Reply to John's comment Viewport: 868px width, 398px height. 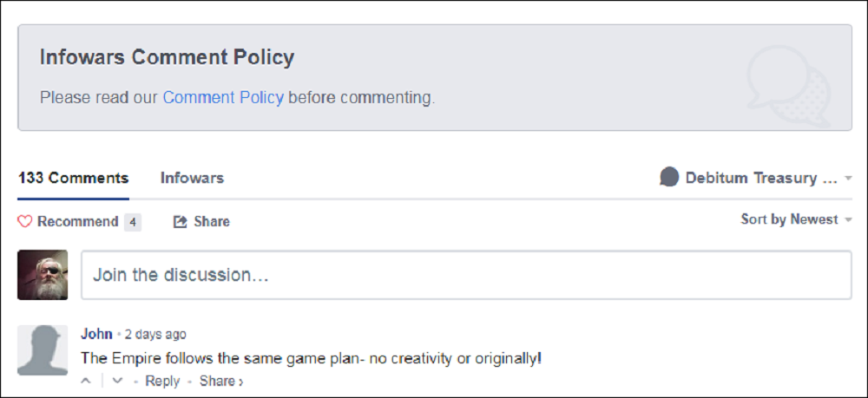click(x=162, y=381)
